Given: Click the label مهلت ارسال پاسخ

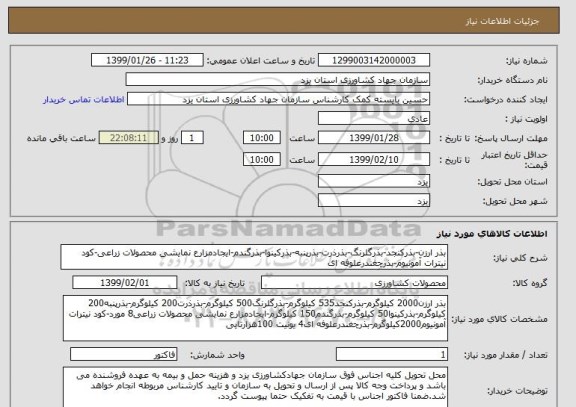Looking at the screenshot, I should pos(511,138).
